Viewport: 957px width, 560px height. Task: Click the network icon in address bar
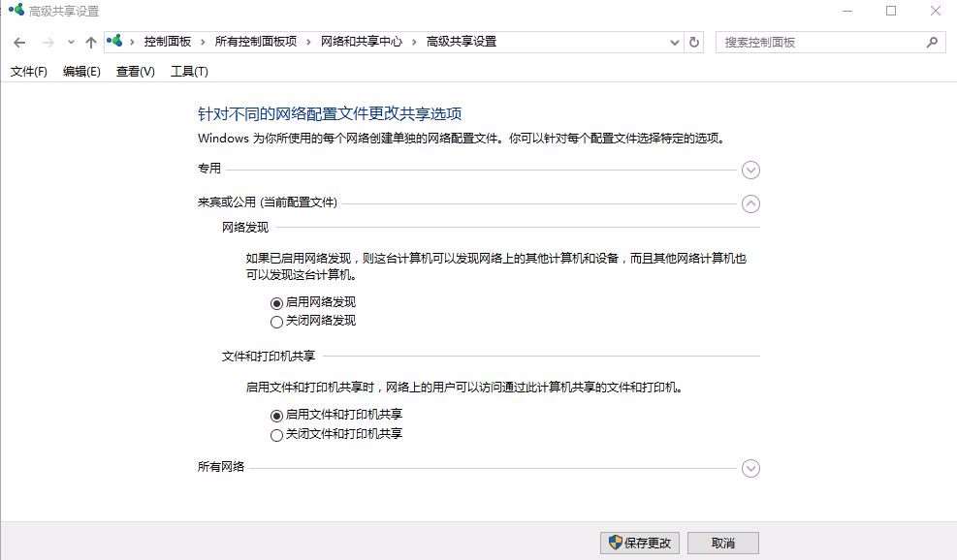(x=114, y=42)
